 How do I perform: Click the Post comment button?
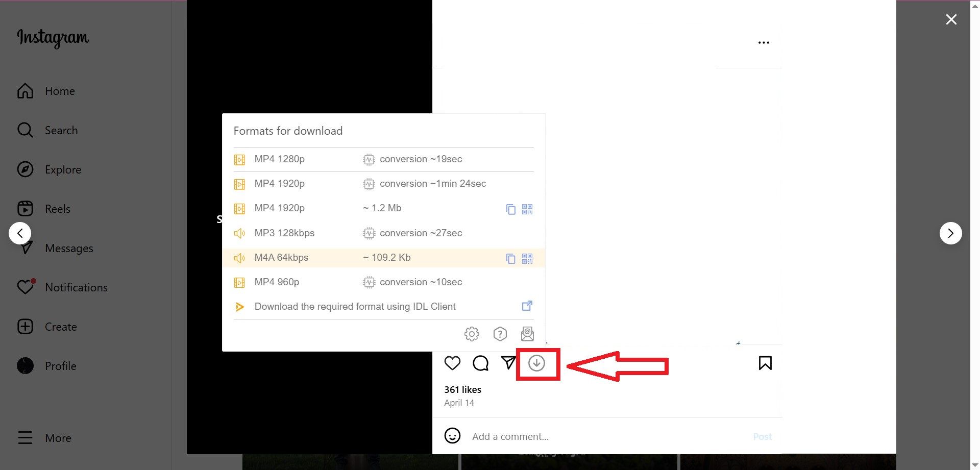click(x=763, y=437)
